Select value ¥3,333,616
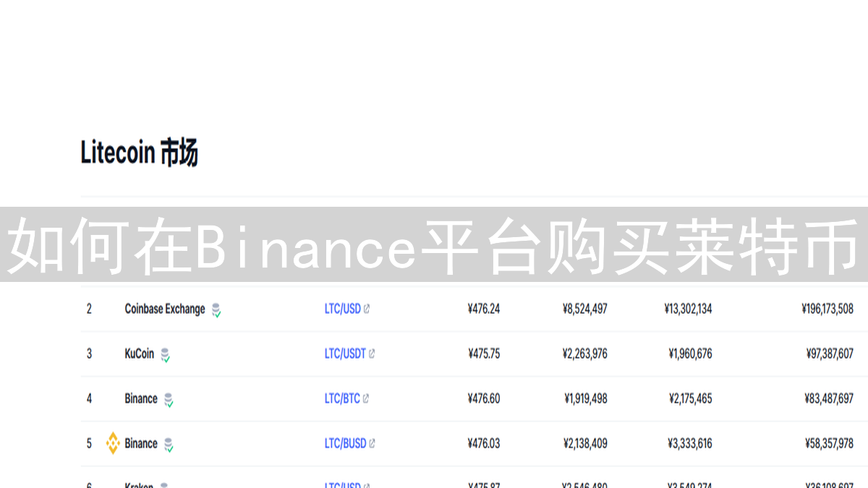The height and width of the screenshot is (488, 868). tap(690, 443)
